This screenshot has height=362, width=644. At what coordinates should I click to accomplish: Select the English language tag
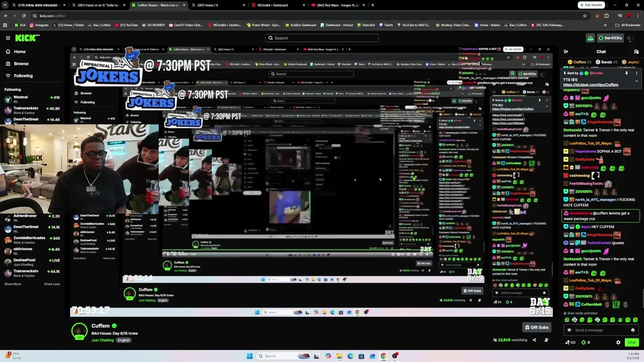pyautogui.click(x=123, y=340)
